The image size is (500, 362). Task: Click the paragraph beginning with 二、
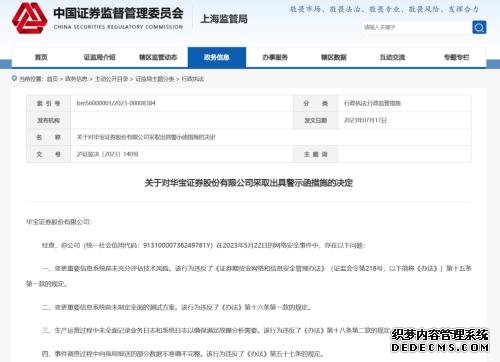coord(177,307)
